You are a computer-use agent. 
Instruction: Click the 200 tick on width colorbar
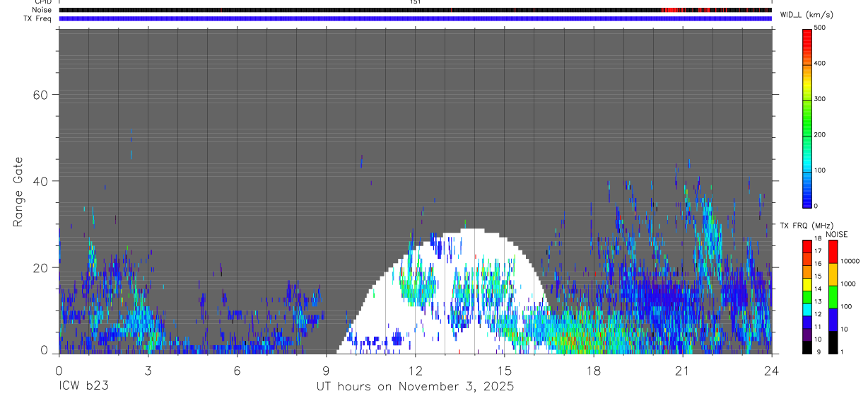click(821, 134)
